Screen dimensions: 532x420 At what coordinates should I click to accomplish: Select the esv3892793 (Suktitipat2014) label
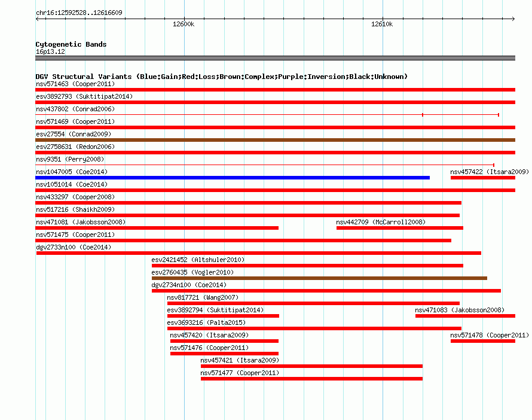click(84, 96)
